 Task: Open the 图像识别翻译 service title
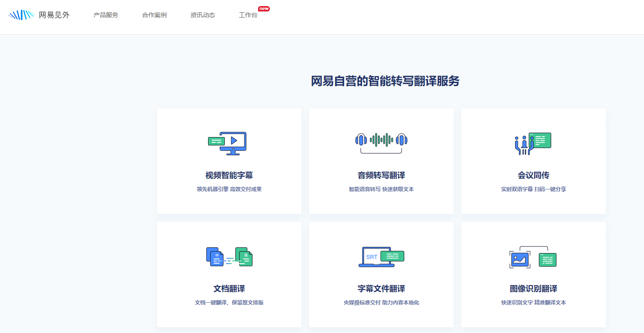pos(534,289)
